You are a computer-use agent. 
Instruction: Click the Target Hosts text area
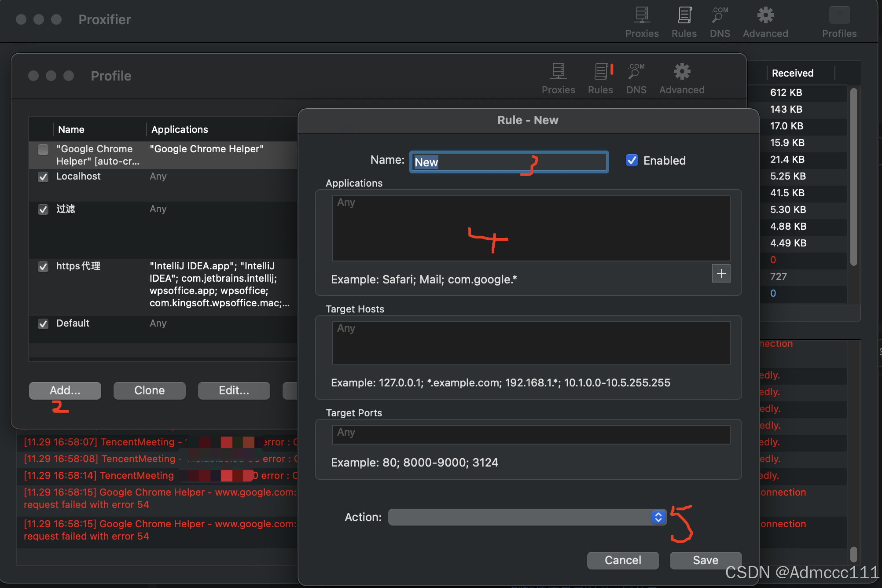(x=531, y=343)
